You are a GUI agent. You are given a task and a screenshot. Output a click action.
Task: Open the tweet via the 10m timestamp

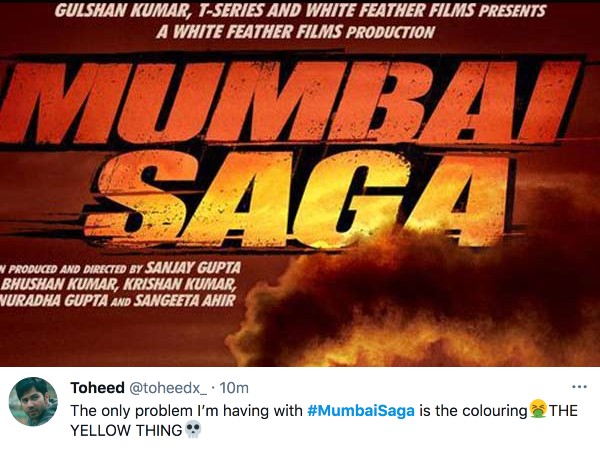[234, 388]
